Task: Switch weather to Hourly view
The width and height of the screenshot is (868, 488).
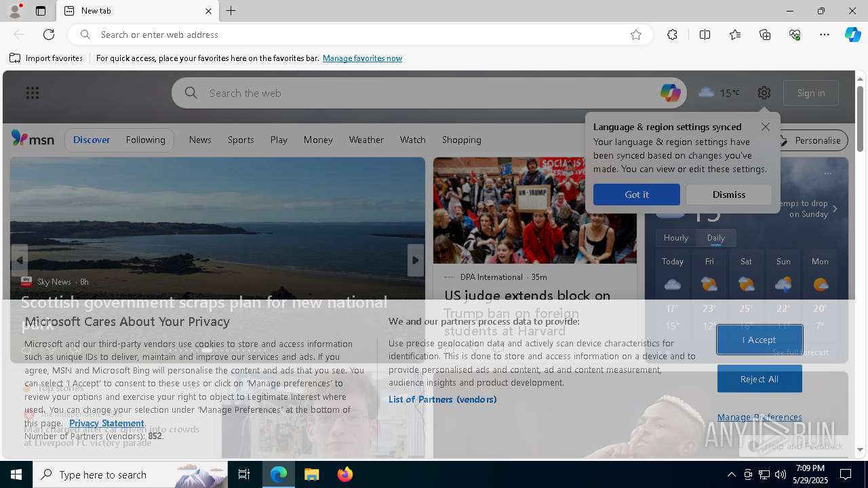Action: tap(675, 238)
